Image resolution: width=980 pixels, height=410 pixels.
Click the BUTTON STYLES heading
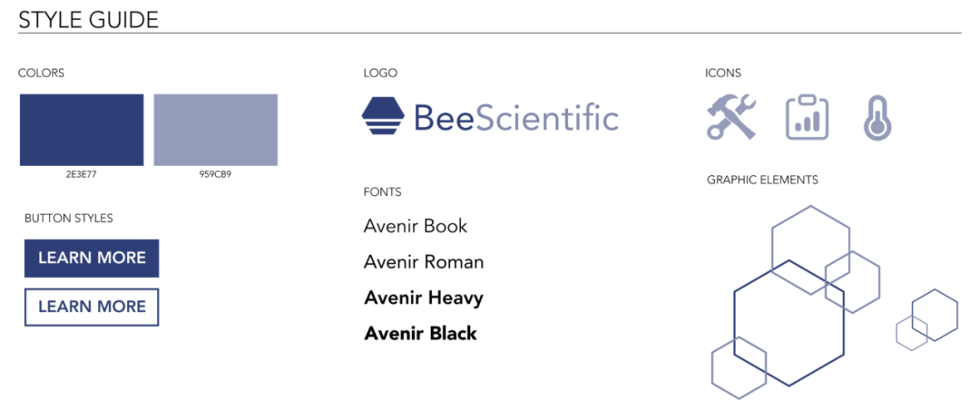[x=69, y=219]
